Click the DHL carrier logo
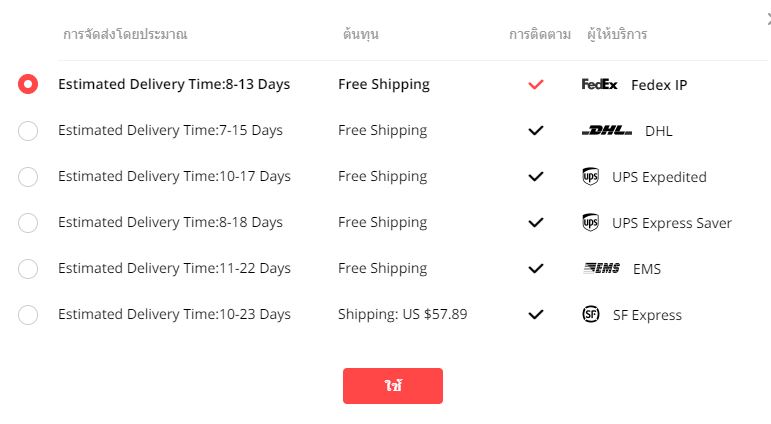The width and height of the screenshot is (771, 424). click(606, 130)
